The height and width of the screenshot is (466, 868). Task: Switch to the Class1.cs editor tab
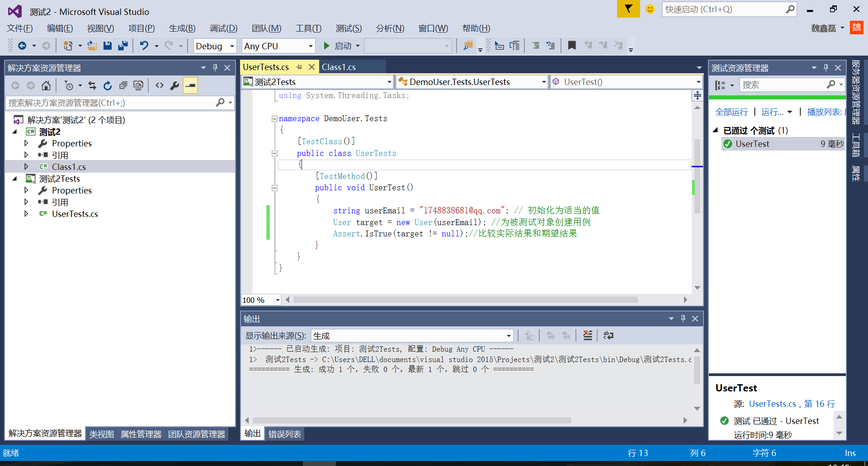(339, 67)
